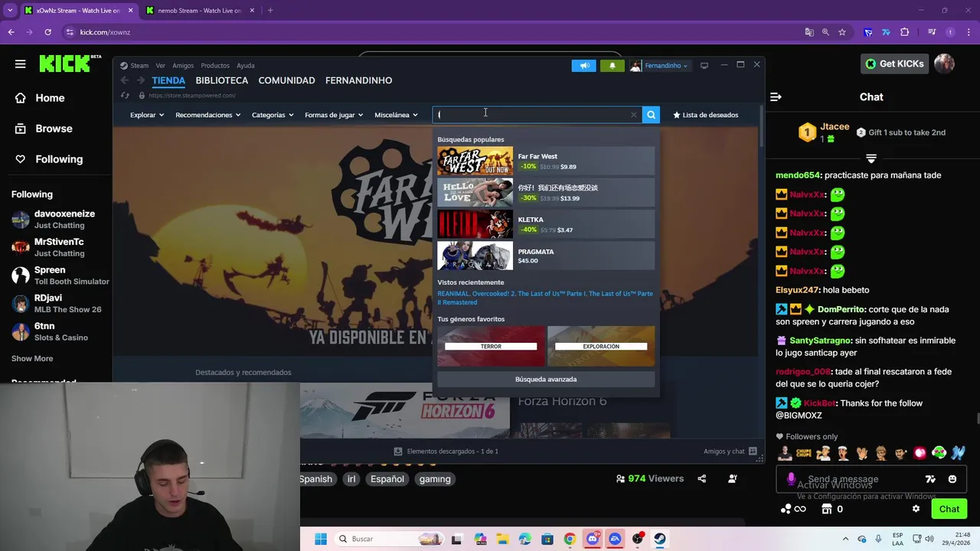The height and width of the screenshot is (551, 980).
Task: Switch Steam to Big Picture mode icon
Action: [704, 65]
